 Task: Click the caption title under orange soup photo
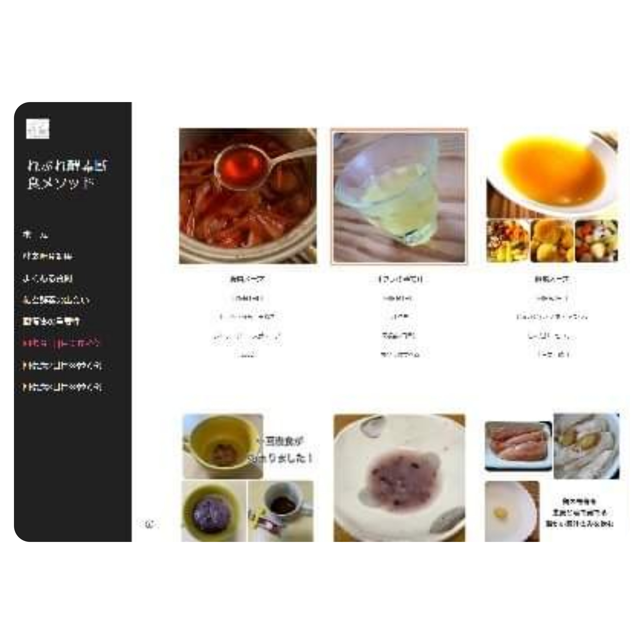click(x=552, y=279)
